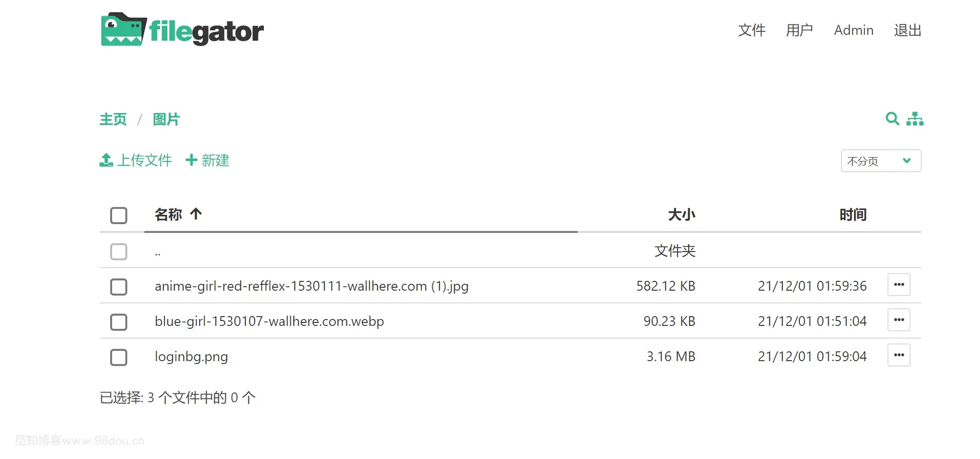This screenshot has width=980, height=459.
Task: Open actions menu for blue-girl-1530107 webp
Action: (x=898, y=320)
